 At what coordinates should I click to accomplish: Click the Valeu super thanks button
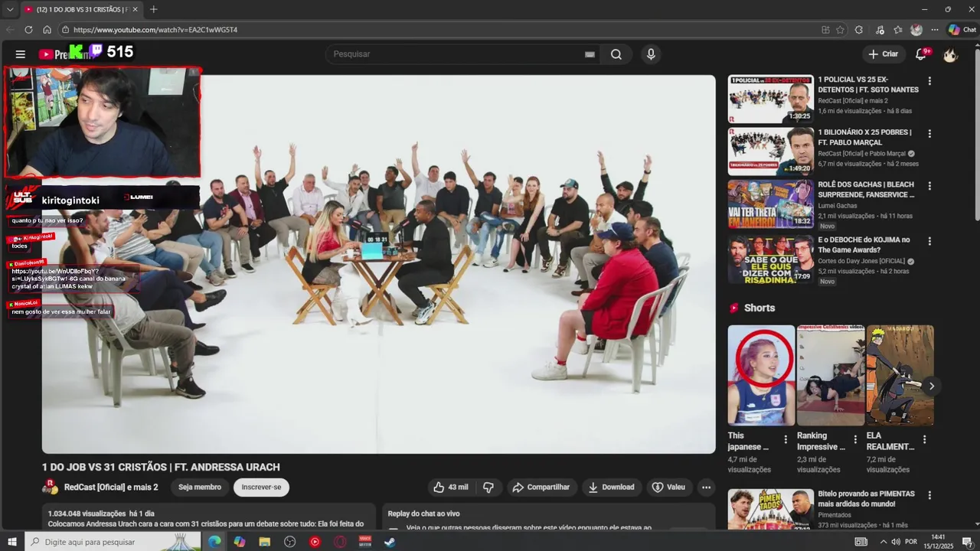pyautogui.click(x=668, y=487)
